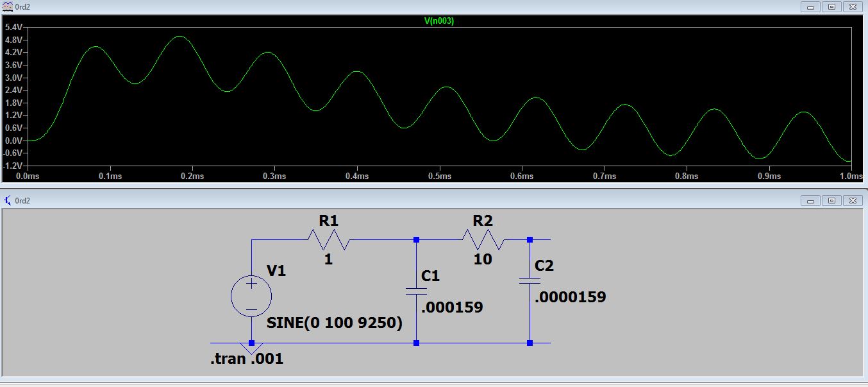This screenshot has height=387, width=868.
Task: Click the waveform window title bar icon
Action: coord(7,6)
